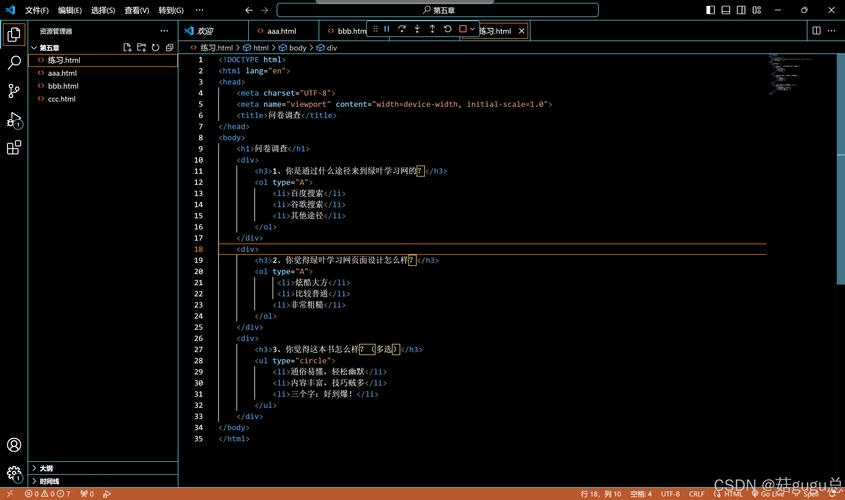Click the New File icon in explorer
The width and height of the screenshot is (845, 500).
tap(127, 47)
